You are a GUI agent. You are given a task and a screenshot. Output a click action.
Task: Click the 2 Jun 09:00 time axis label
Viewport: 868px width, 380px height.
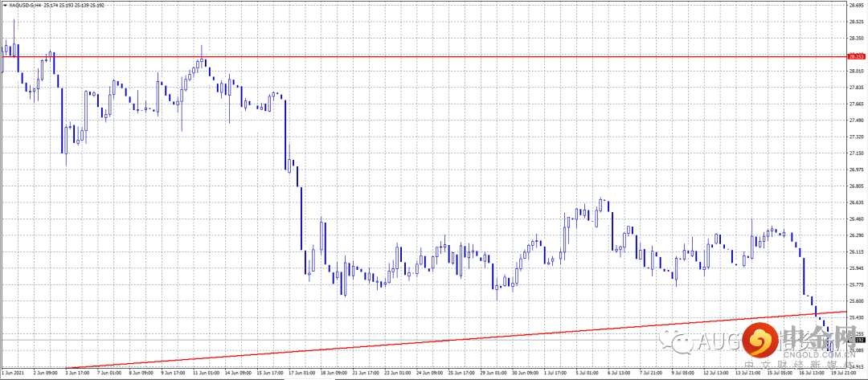coord(47,374)
